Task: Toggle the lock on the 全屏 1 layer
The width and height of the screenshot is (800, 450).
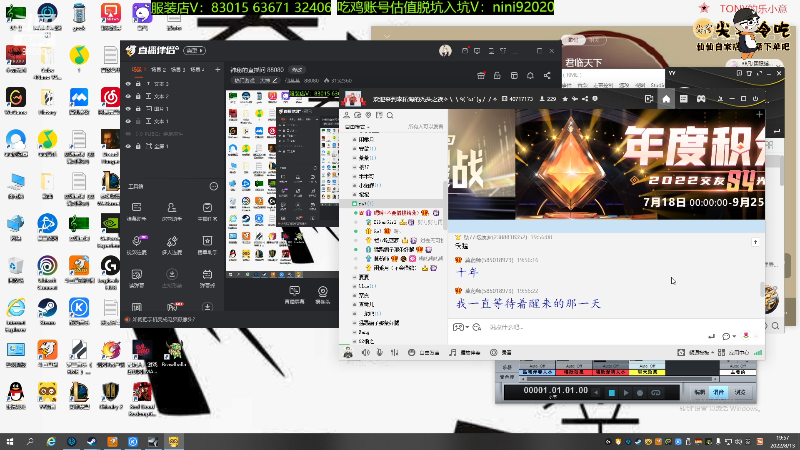Action: click(138, 146)
